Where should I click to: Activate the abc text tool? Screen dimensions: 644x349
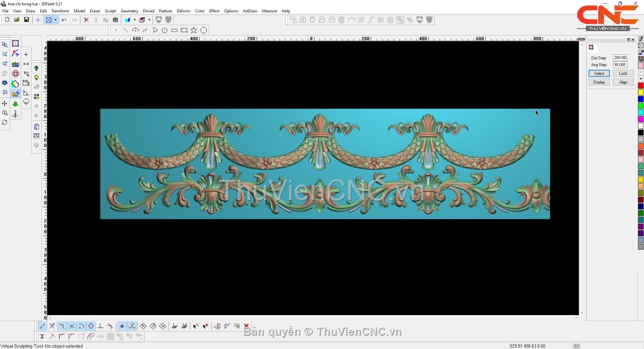click(x=16, y=64)
